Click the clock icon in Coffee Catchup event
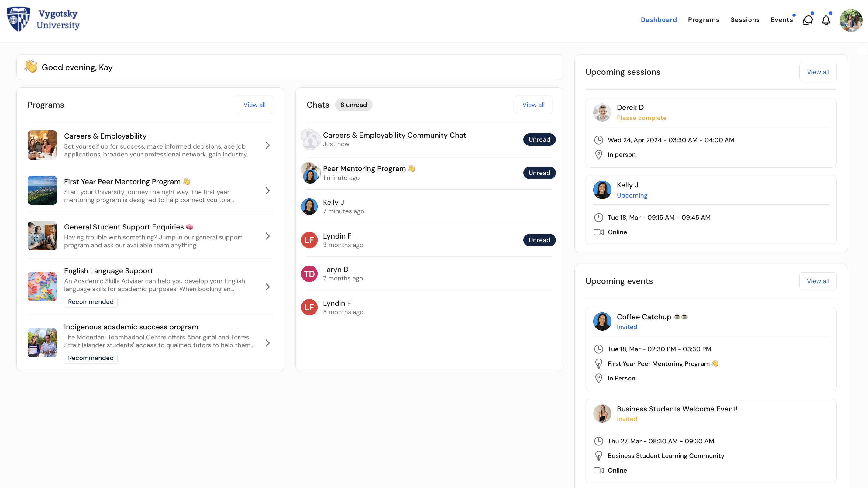The height and width of the screenshot is (488, 868). coord(598,349)
